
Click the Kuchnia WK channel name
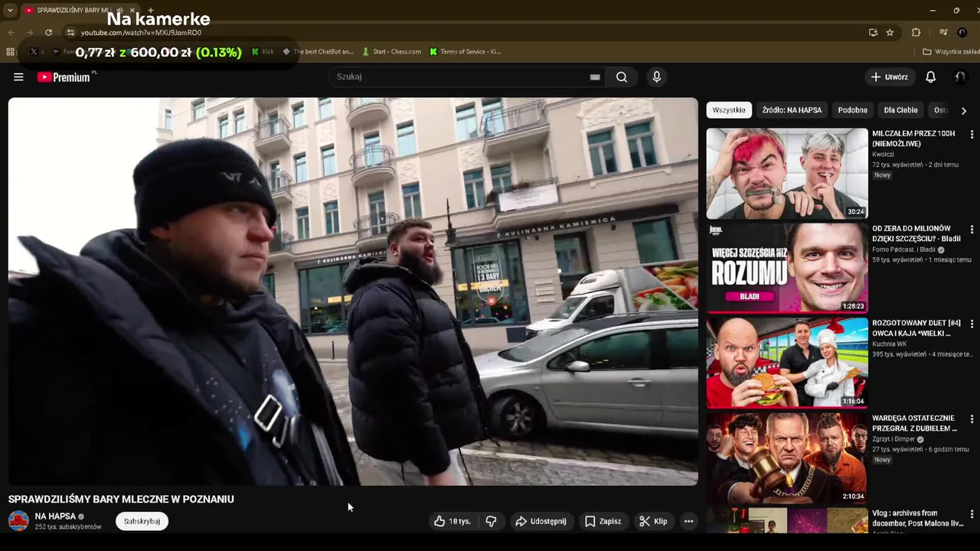click(889, 344)
